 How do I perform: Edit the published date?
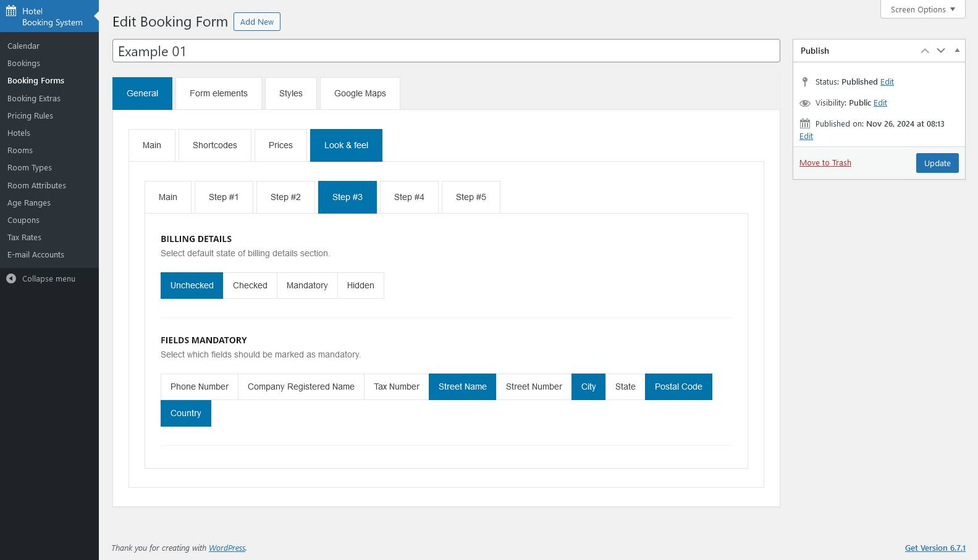806,136
